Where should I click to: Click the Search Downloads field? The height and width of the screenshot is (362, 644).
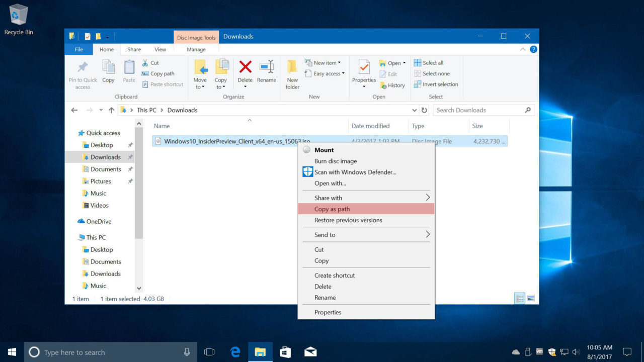tap(484, 110)
